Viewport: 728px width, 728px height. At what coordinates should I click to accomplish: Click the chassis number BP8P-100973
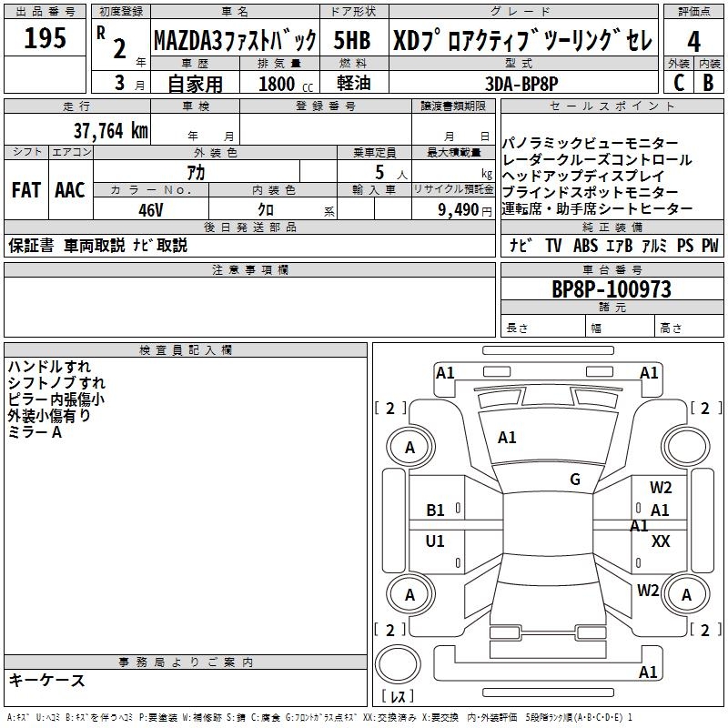611,289
